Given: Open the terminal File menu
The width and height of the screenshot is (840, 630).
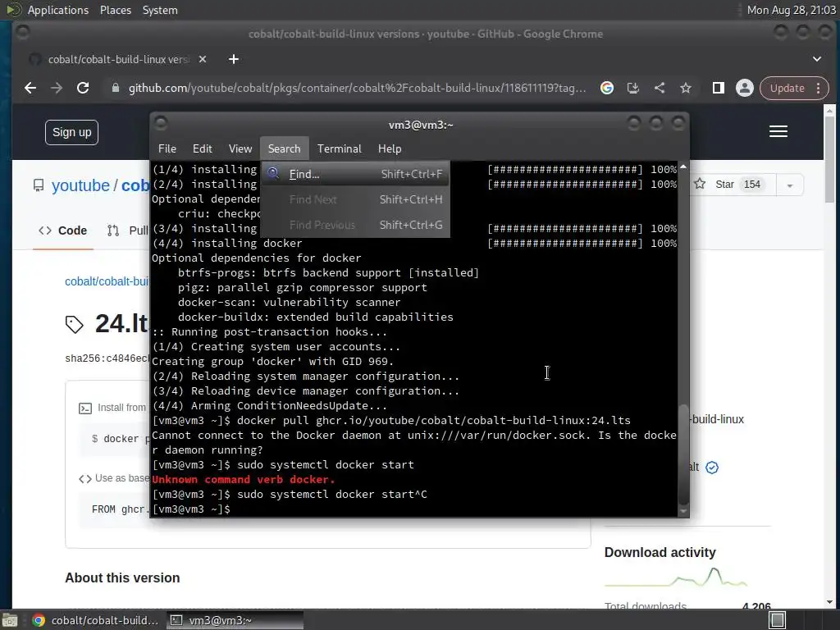Looking at the screenshot, I should [167, 148].
